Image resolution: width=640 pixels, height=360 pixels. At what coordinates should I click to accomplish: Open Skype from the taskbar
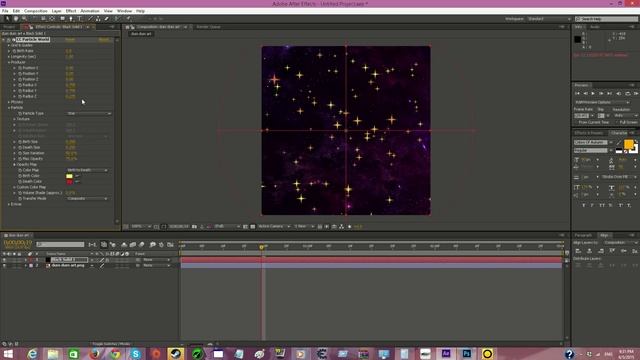click(136, 353)
